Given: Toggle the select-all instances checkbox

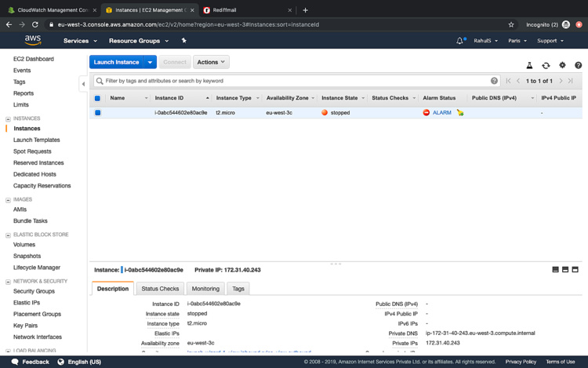Looking at the screenshot, I should pos(97,98).
